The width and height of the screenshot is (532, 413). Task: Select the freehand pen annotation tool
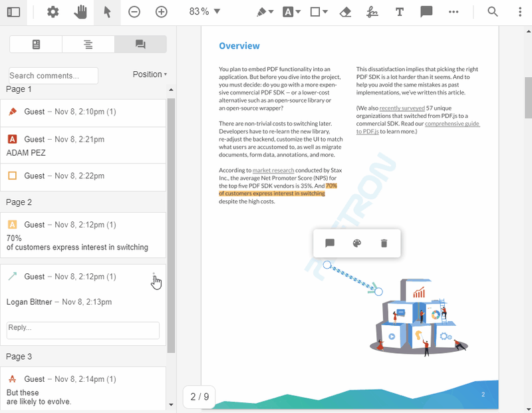coord(261,12)
